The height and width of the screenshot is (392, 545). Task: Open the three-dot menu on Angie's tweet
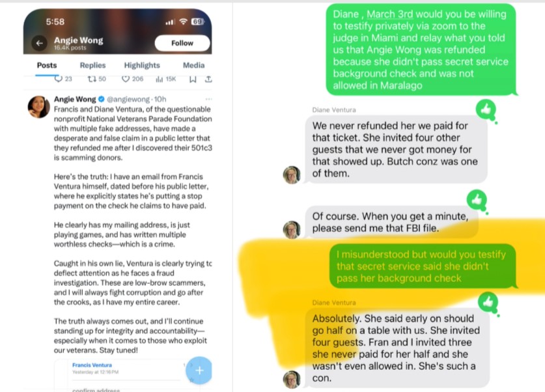(x=208, y=100)
